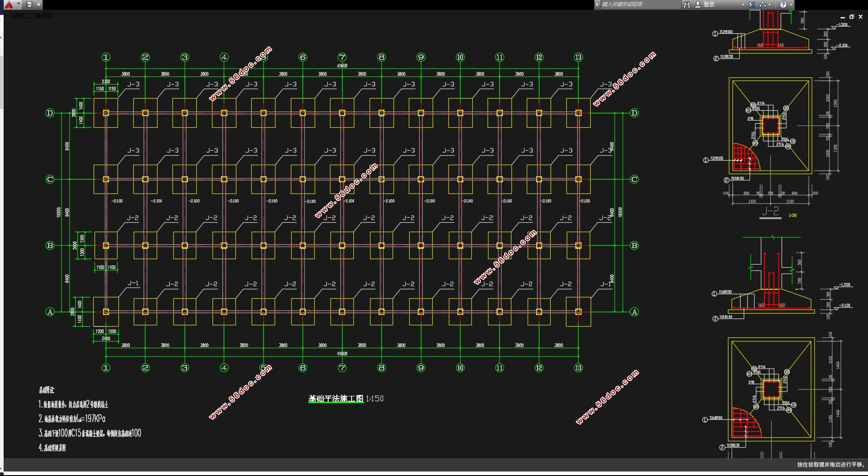Open the 二维线框 visual style menu
The width and height of the screenshot is (868, 476).
[41, 16]
